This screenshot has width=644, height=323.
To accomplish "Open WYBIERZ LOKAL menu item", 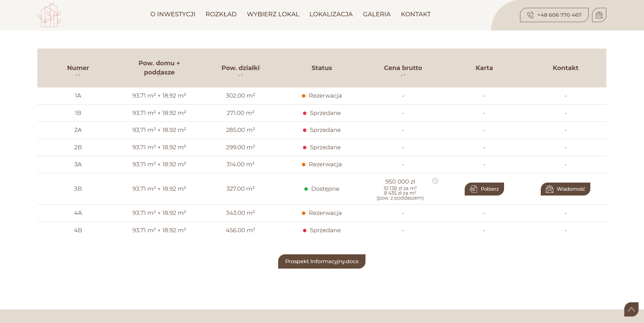I will click(x=273, y=14).
